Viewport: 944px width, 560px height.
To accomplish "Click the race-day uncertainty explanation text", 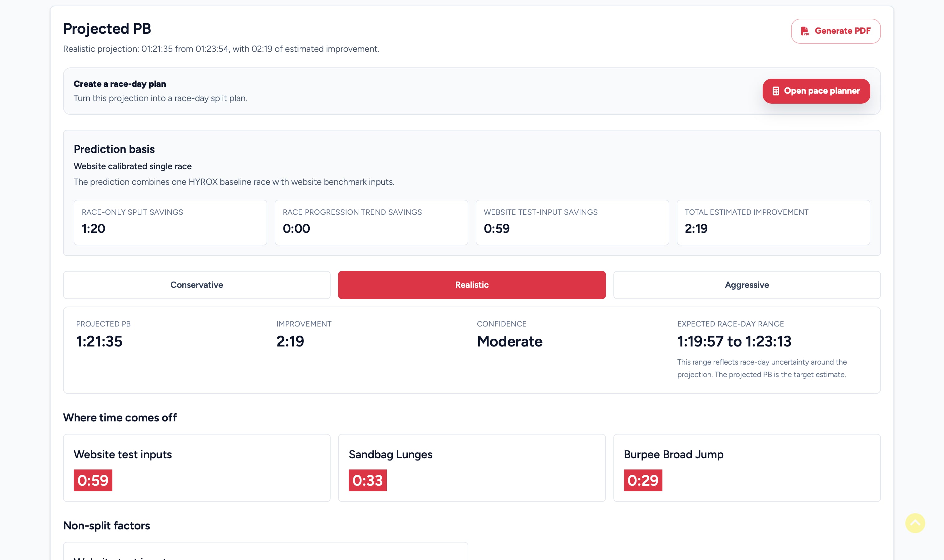I will pyautogui.click(x=762, y=368).
